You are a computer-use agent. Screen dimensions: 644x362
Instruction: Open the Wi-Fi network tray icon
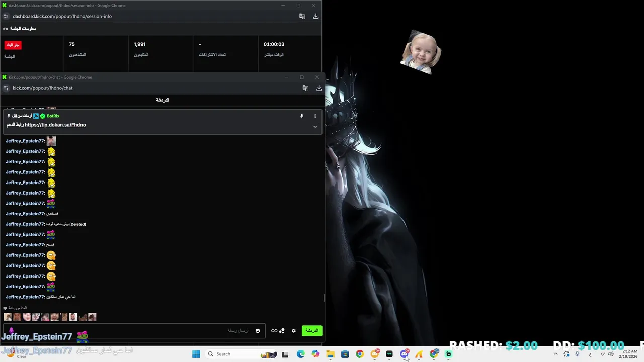coord(603,354)
